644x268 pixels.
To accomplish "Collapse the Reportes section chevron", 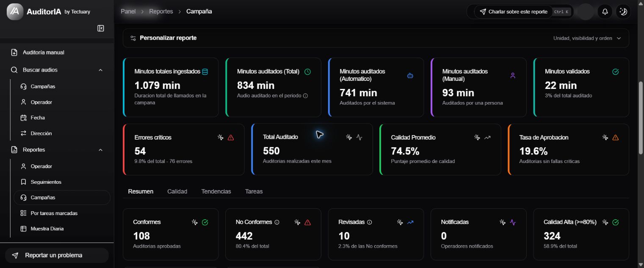I will pyautogui.click(x=100, y=150).
